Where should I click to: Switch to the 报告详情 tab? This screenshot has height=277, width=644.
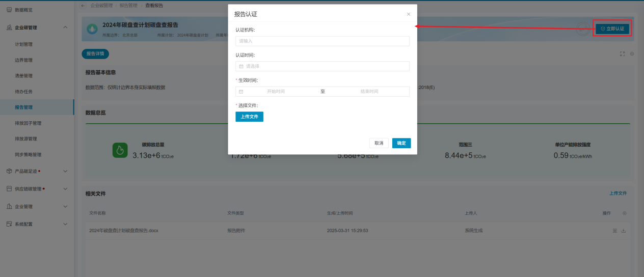[x=95, y=53]
